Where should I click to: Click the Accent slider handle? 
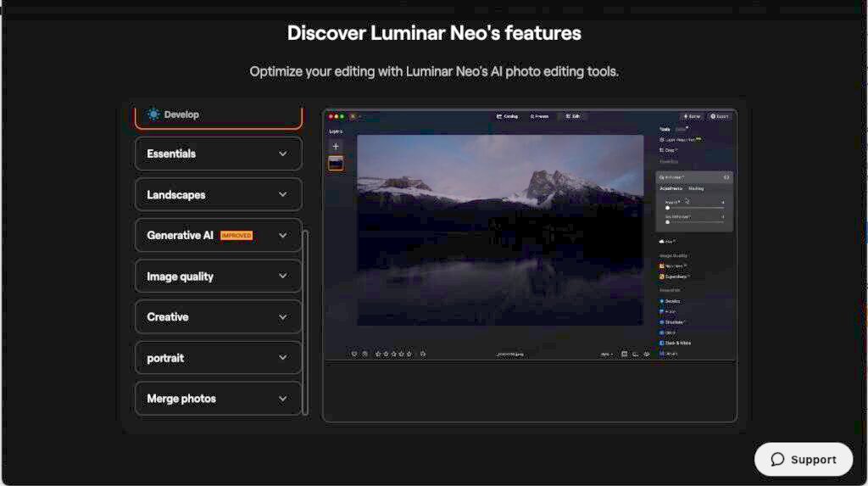(x=668, y=207)
